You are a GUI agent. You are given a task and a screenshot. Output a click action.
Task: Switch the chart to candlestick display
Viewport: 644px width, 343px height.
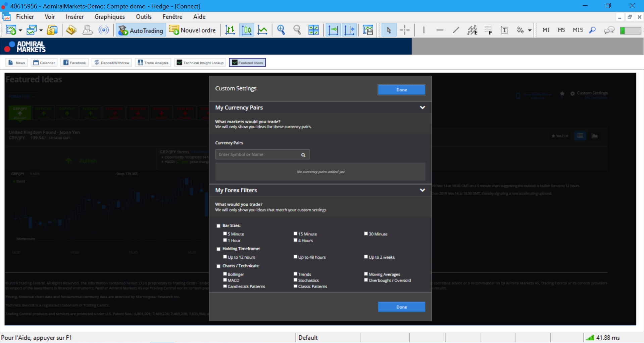coord(247,30)
